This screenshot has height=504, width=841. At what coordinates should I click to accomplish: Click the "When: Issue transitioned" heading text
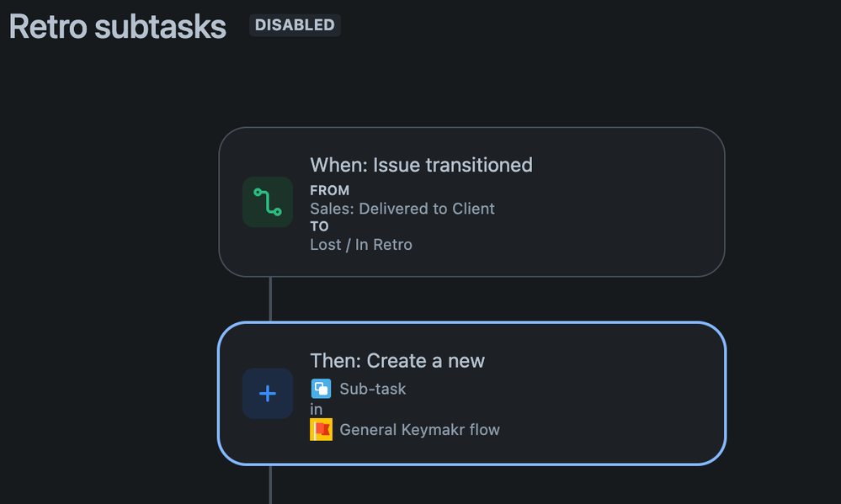click(421, 165)
